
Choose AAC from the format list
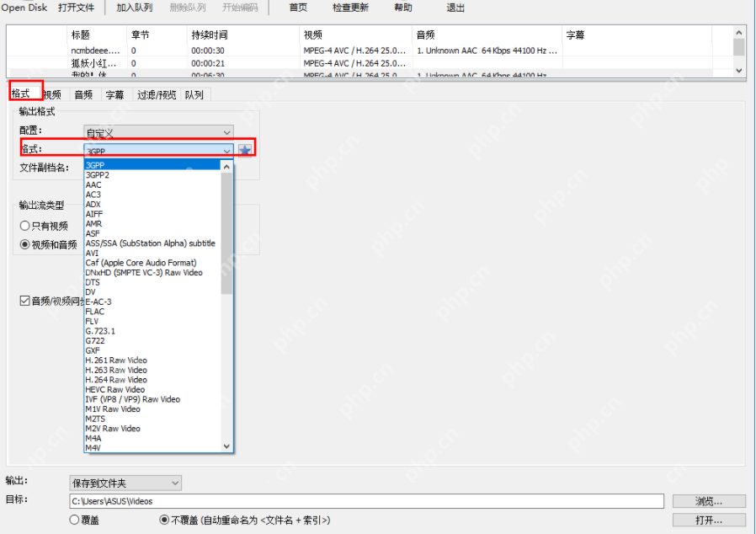pyautogui.click(x=152, y=184)
